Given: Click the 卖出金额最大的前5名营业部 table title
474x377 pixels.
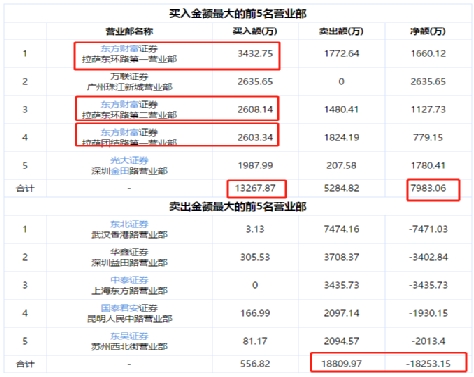Looking at the screenshot, I should [x=237, y=207].
